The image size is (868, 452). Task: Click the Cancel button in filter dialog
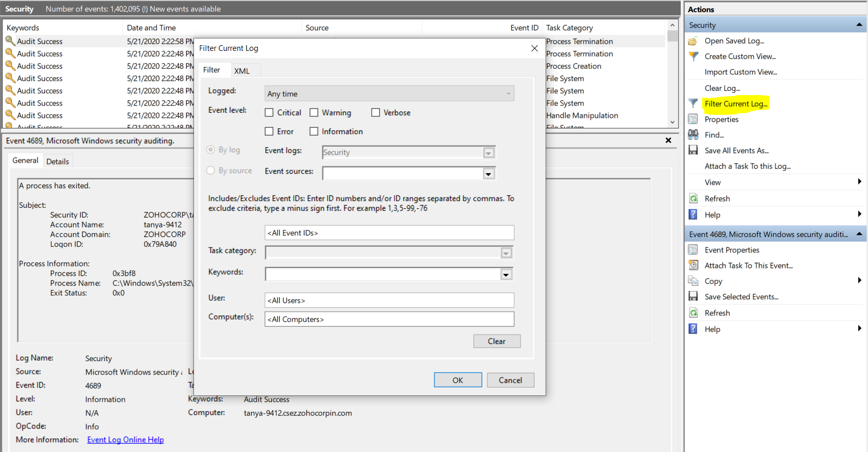(510, 380)
